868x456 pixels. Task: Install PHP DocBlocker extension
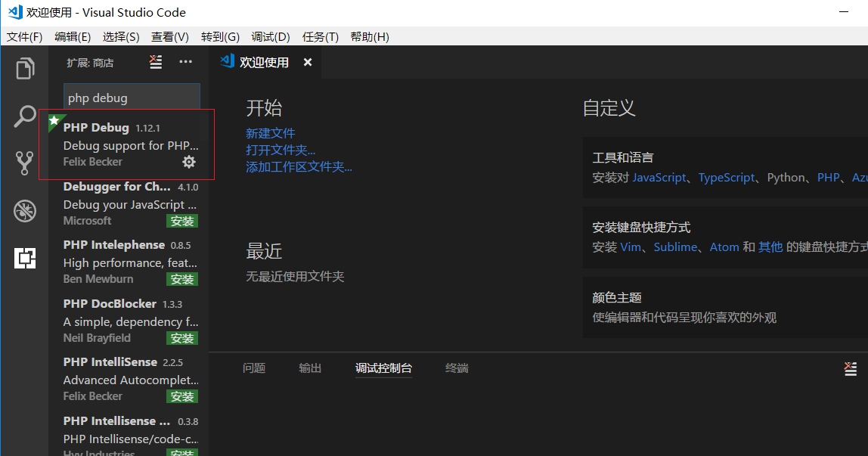182,337
